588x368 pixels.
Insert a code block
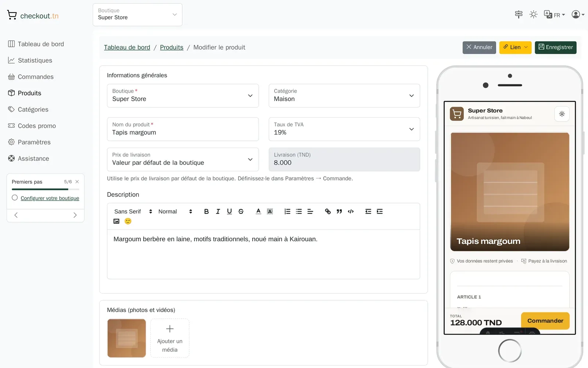pos(351,212)
